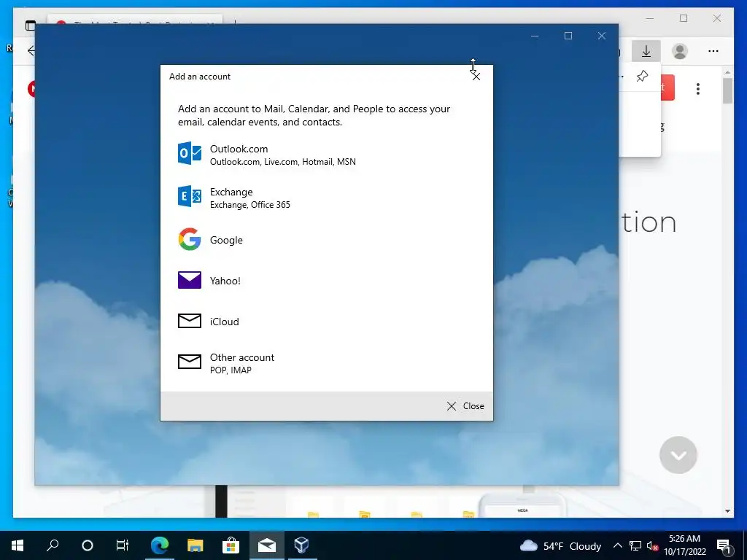Open the Edge profile avatar
Viewport: 747px width, 560px height.
680,51
